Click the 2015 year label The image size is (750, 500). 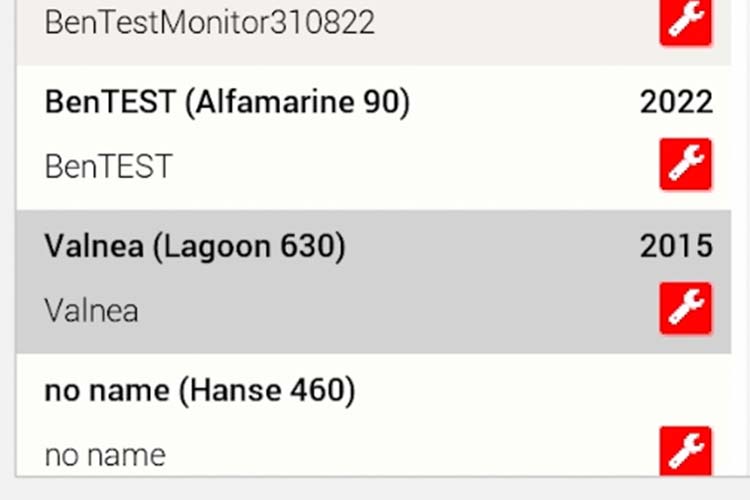tap(676, 247)
